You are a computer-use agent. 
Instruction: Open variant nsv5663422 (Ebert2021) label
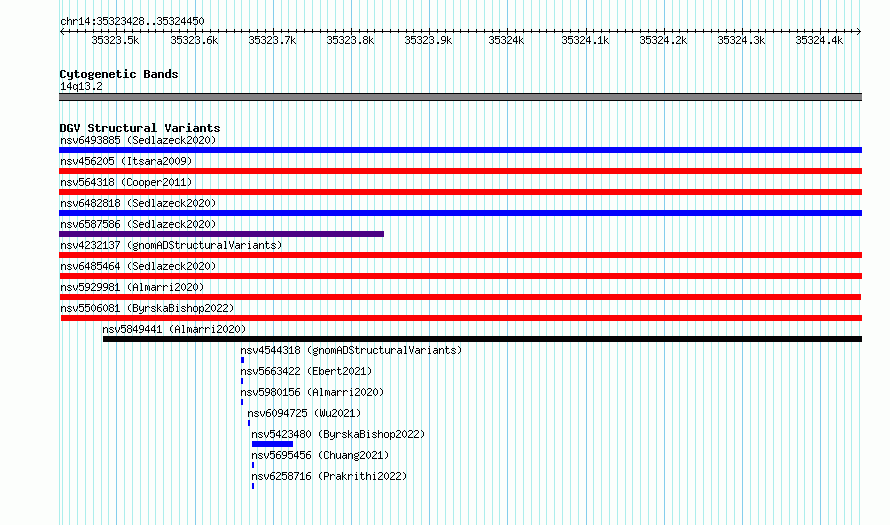306,371
